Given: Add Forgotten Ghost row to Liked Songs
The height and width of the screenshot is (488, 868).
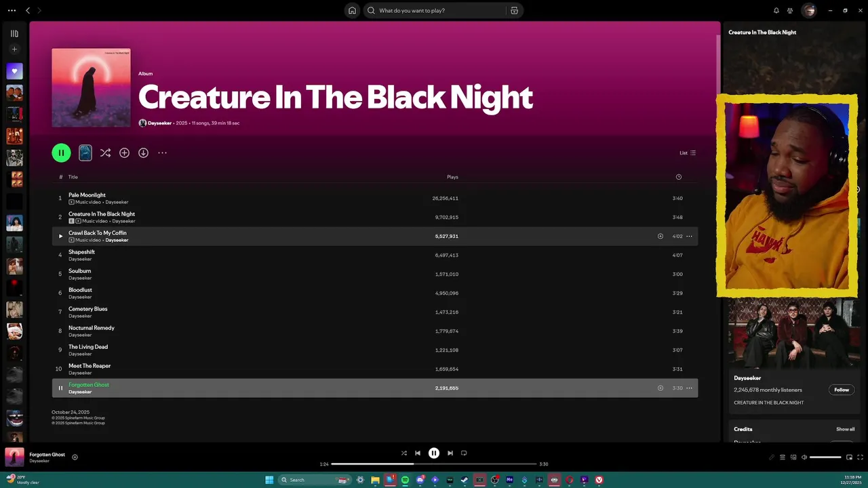Looking at the screenshot, I should tap(660, 388).
